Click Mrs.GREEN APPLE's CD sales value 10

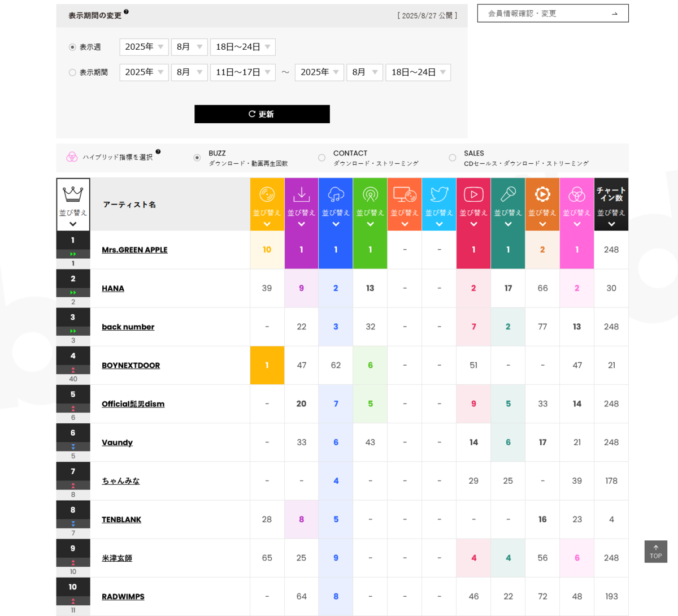[267, 250]
